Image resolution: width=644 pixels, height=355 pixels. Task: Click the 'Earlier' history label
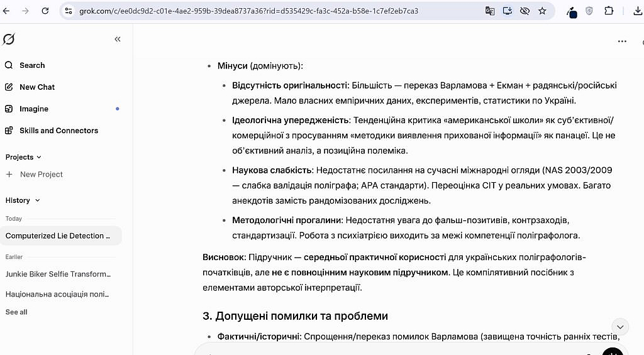coord(14,257)
